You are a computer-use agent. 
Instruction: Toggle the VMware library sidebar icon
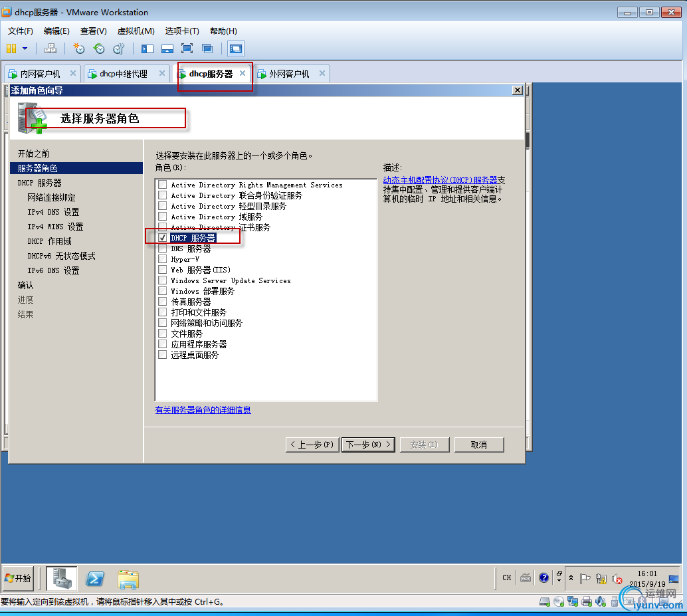click(x=147, y=49)
